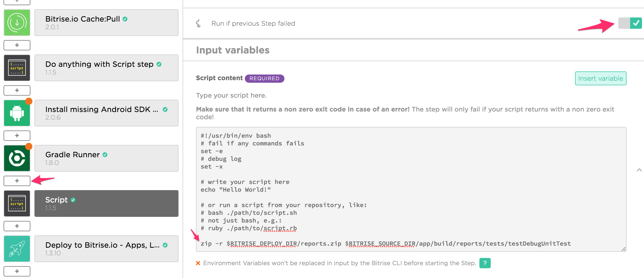Add a step below Gradle Runner with the plus button
Viewport: 644px width, 278px height.
point(17,181)
